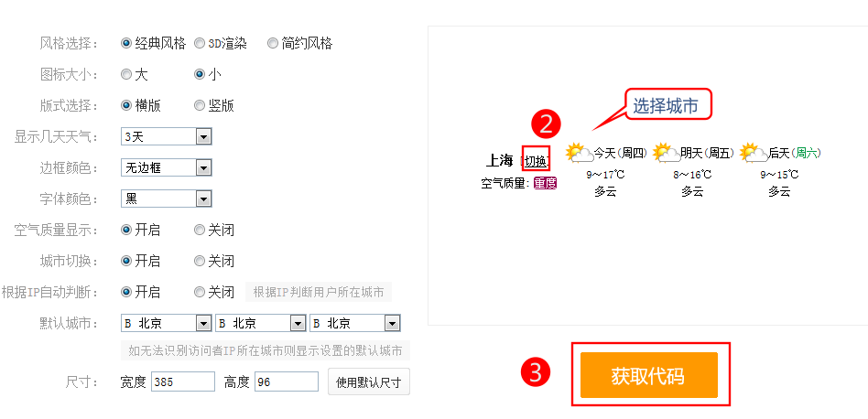Click the red number 3 step marker
Viewport: 868px width, 419px height.
tap(535, 372)
